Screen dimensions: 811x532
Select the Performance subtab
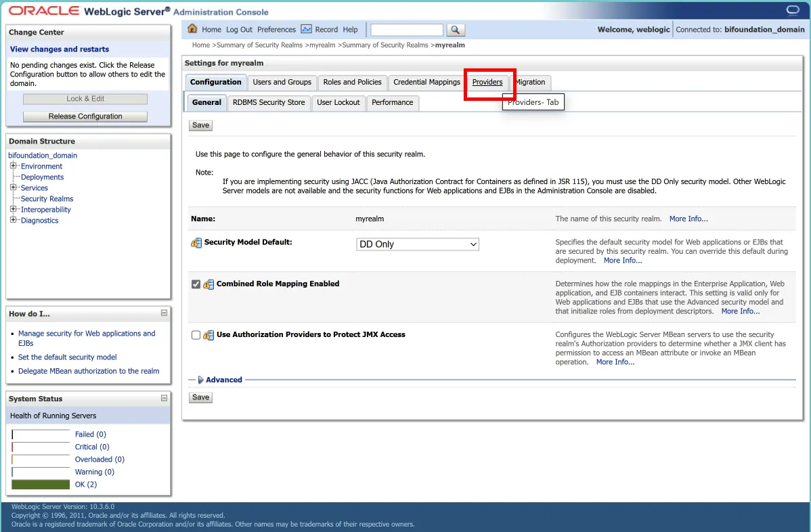[x=392, y=102]
